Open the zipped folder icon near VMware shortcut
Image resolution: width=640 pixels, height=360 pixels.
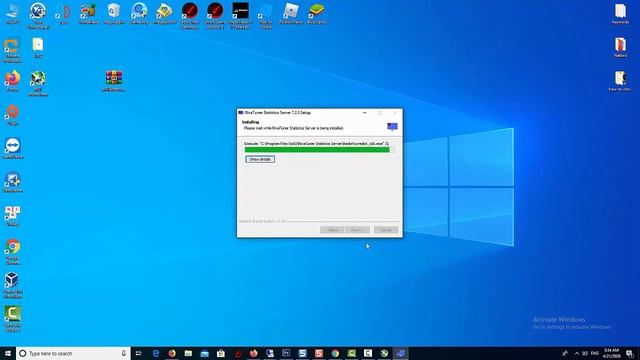[x=38, y=47]
